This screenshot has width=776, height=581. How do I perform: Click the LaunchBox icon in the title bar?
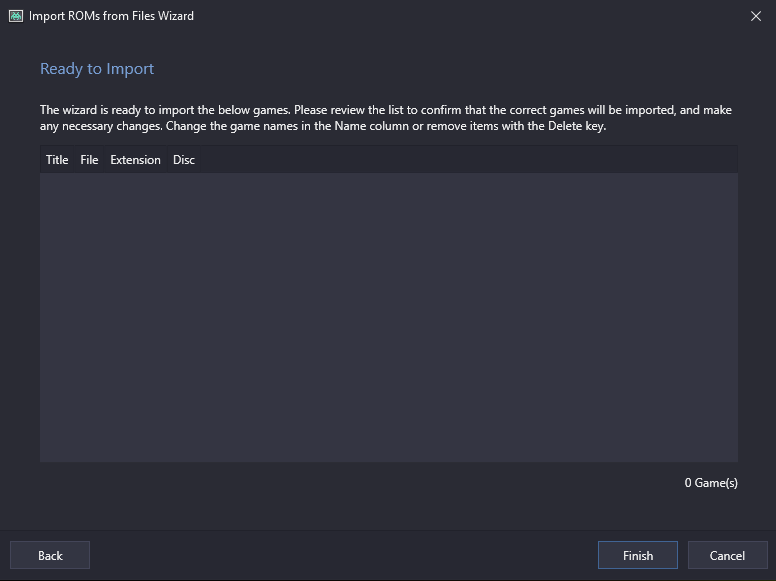(x=16, y=16)
